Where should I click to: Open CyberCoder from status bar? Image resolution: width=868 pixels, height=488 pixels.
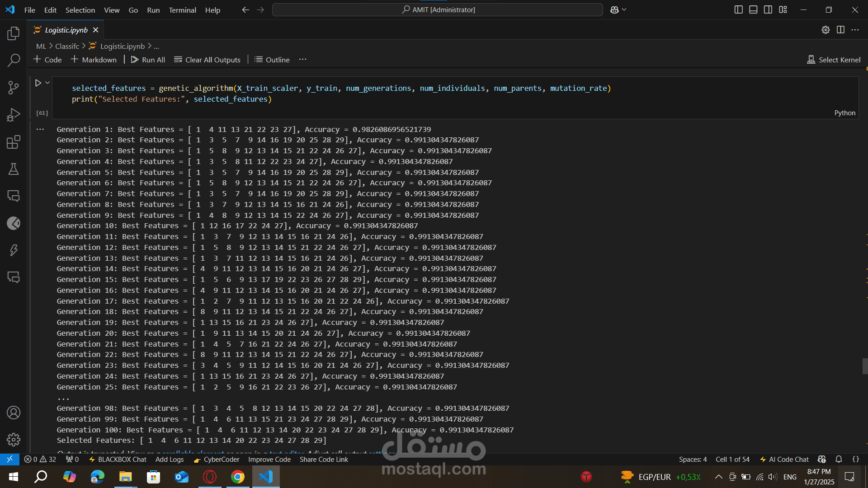pyautogui.click(x=217, y=459)
